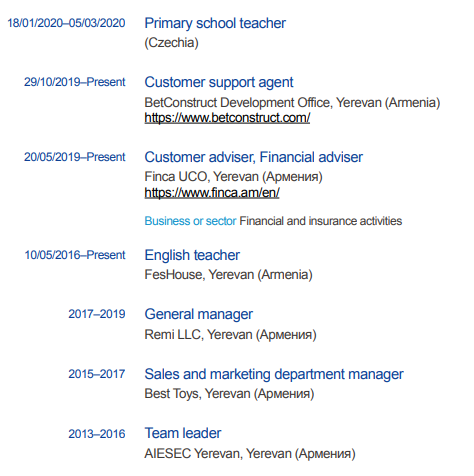Click the General manager heading

pyautogui.click(x=199, y=314)
